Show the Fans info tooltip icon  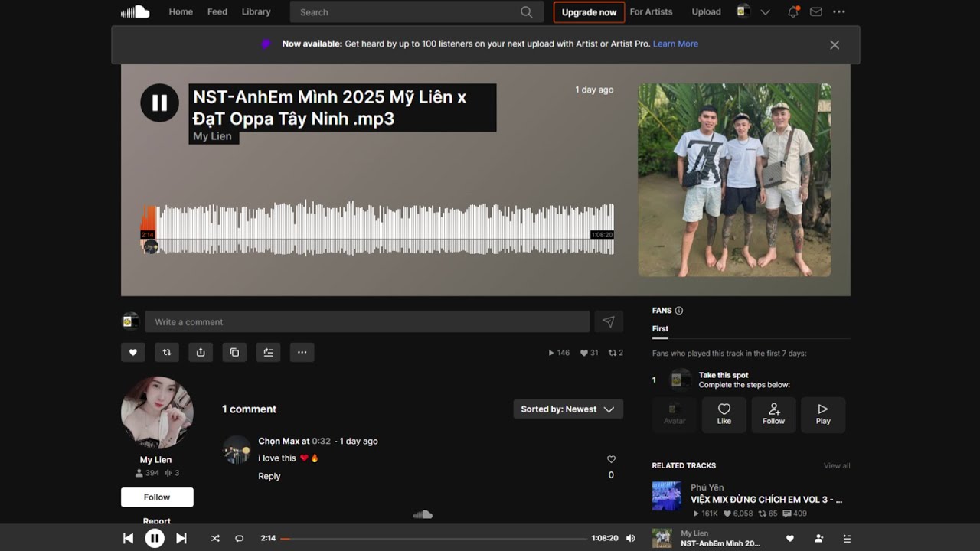coord(679,311)
